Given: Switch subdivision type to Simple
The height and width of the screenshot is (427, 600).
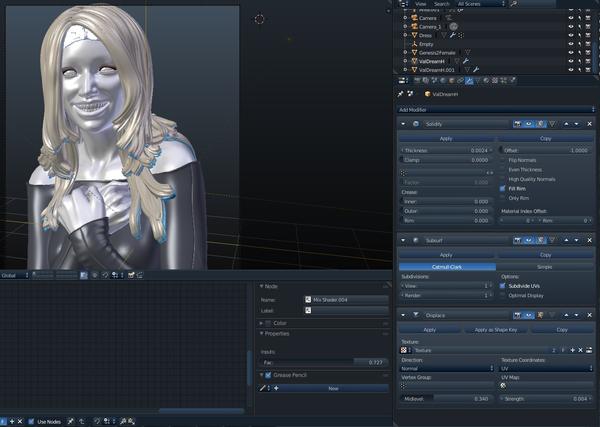Looking at the screenshot, I should (545, 267).
